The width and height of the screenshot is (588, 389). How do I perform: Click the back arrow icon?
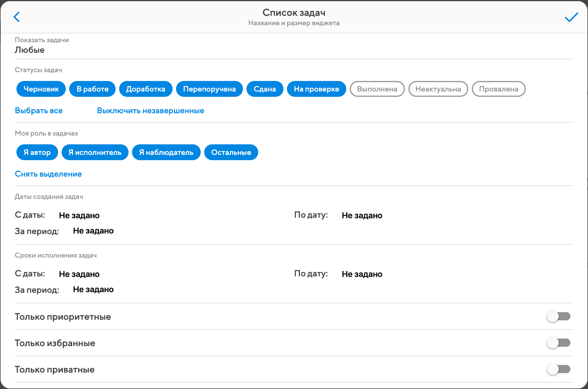[17, 17]
